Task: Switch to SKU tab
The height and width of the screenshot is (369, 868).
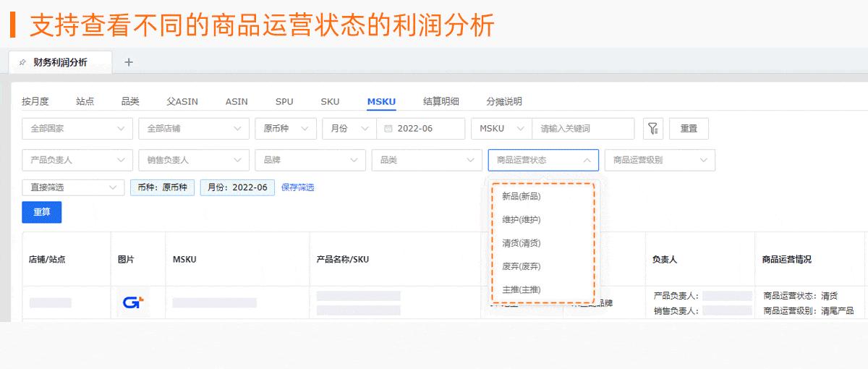Action: coord(330,101)
